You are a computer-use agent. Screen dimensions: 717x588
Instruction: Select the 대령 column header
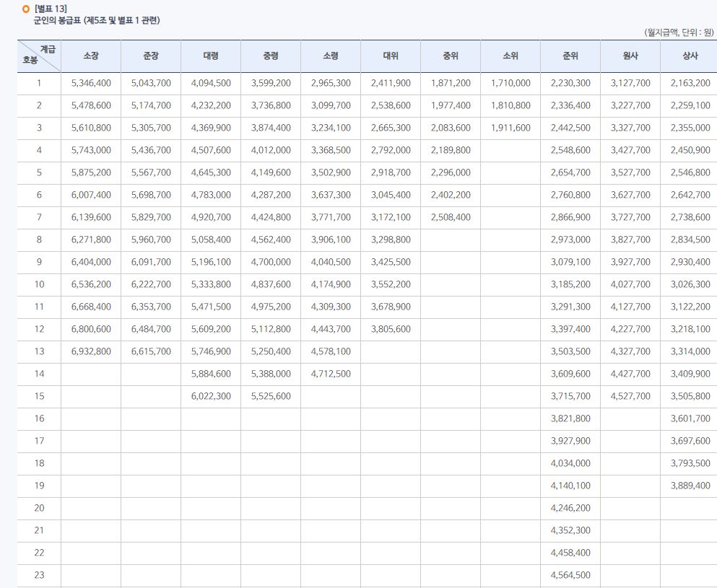211,56
